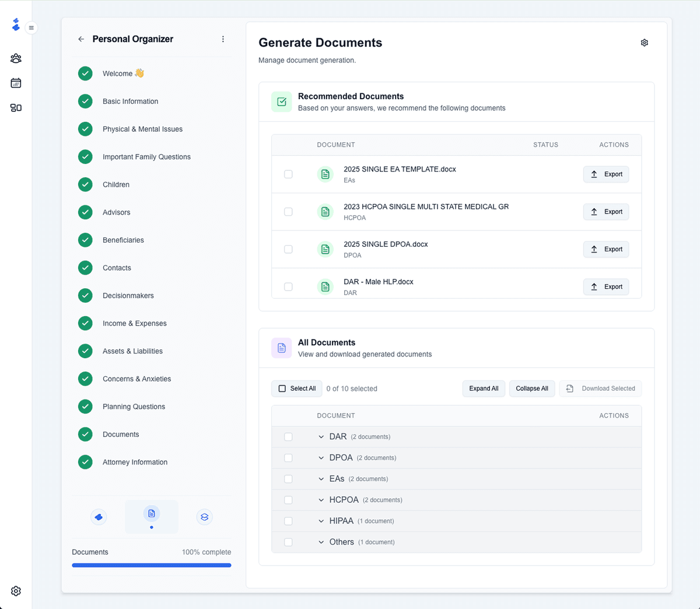Click the Documents progress bar
Viewport: 700px width, 609px height.
tap(152, 565)
